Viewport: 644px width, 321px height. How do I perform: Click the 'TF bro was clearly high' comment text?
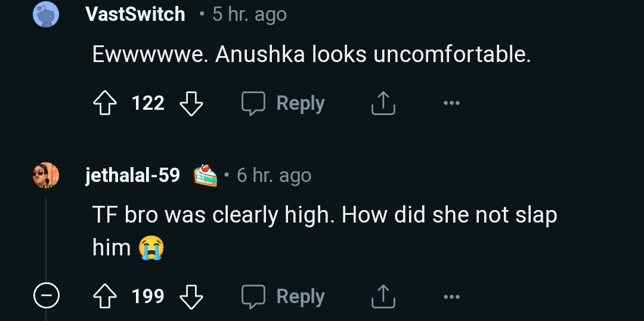[324, 215]
